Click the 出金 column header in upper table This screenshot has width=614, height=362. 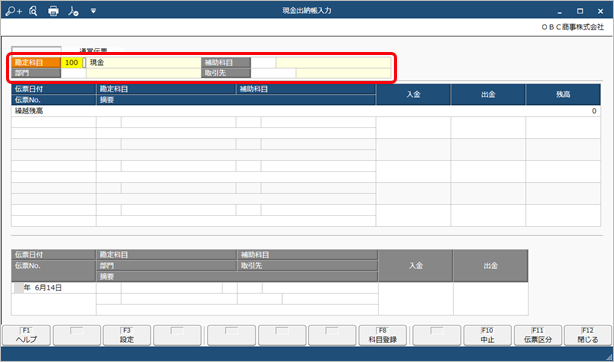(488, 94)
